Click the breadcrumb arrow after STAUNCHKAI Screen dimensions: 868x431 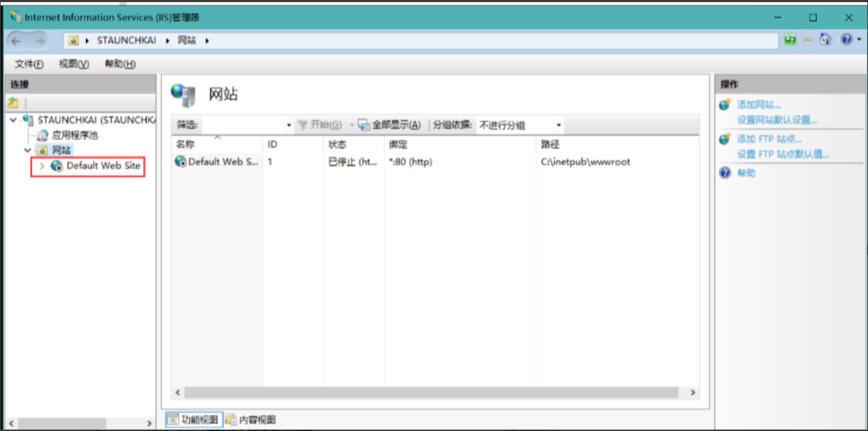168,41
